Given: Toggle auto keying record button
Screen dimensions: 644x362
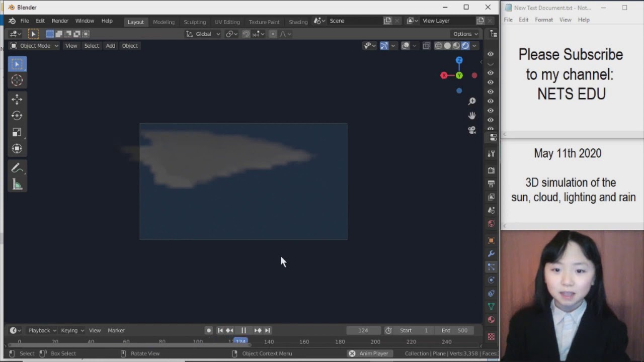Looking at the screenshot, I should click(x=209, y=330).
